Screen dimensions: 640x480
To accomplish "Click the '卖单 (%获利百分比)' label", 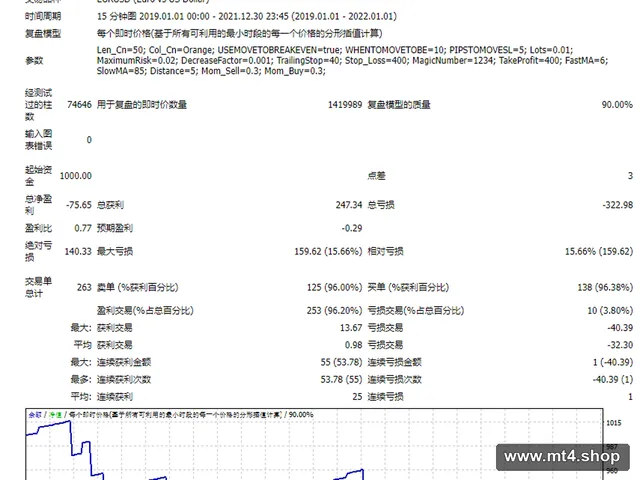I will pos(138,287).
